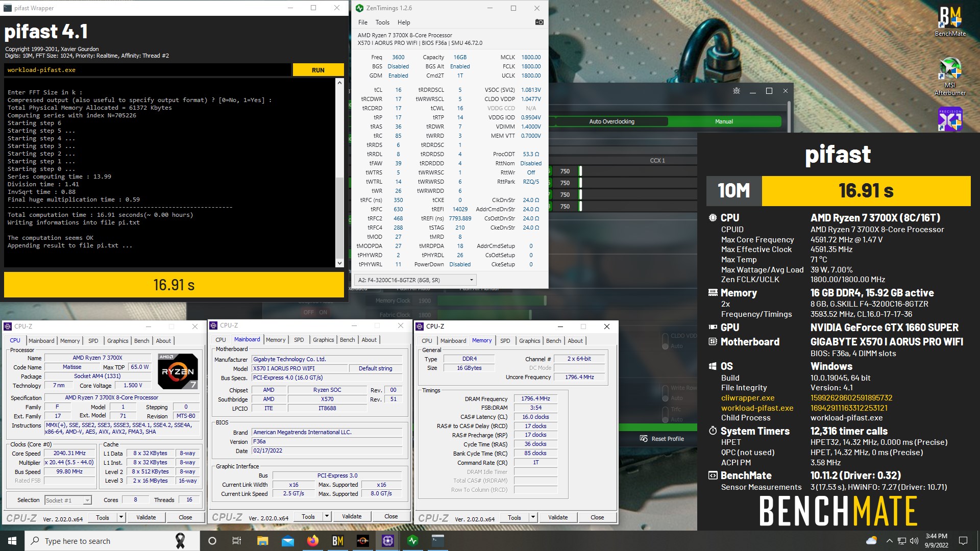Click the pifast console vertical scrollbar thumb
Screen dimensions: 980x551
[x=339, y=218]
